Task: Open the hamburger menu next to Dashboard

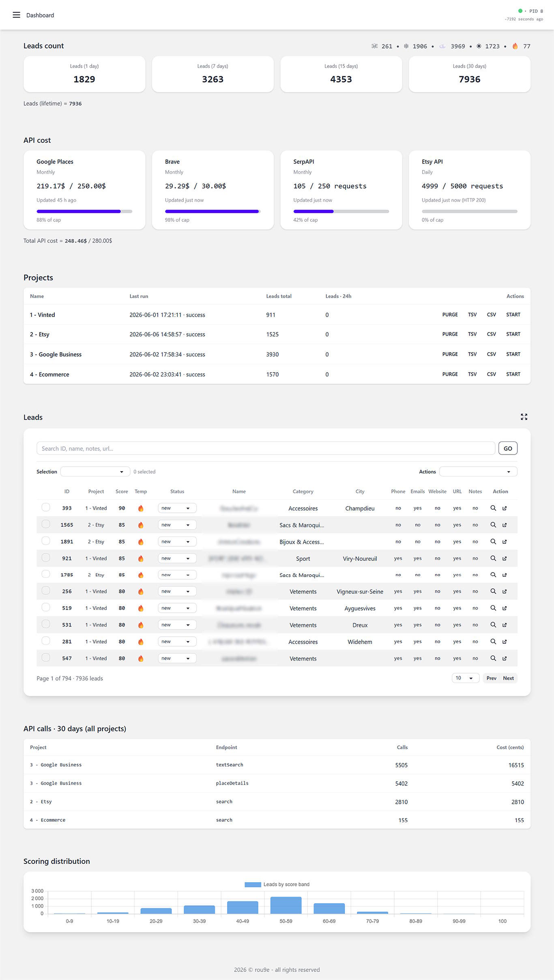Action: (16, 15)
